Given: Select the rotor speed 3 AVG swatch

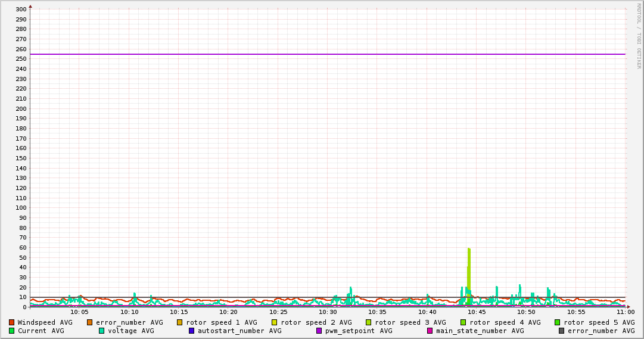Looking at the screenshot, I should 369,322.
